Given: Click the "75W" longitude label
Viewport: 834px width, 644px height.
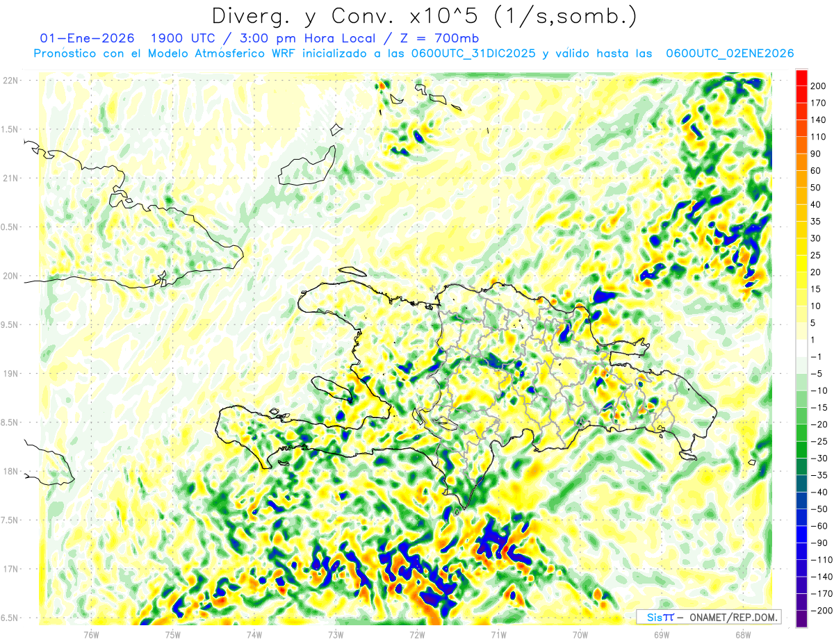Looking at the screenshot, I should click(172, 634).
